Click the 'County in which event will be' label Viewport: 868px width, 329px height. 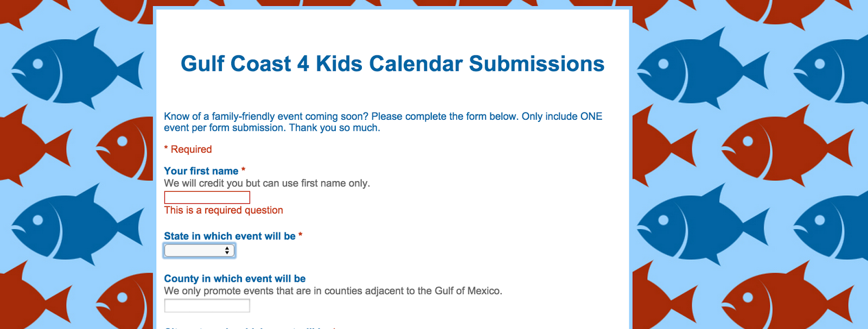click(235, 279)
